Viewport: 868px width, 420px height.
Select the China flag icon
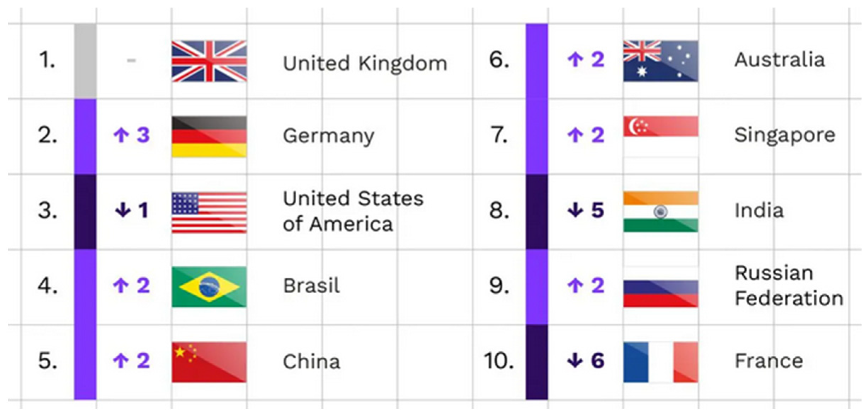209,362
